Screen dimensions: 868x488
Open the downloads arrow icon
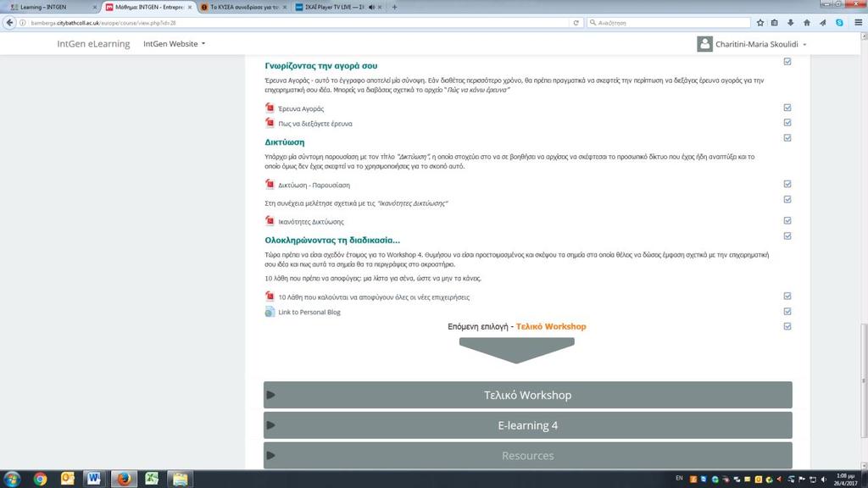click(791, 23)
